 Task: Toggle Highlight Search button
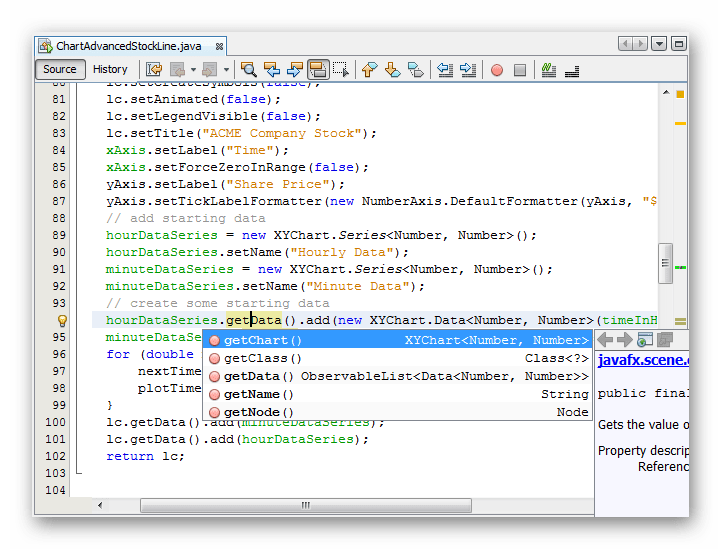[x=318, y=70]
